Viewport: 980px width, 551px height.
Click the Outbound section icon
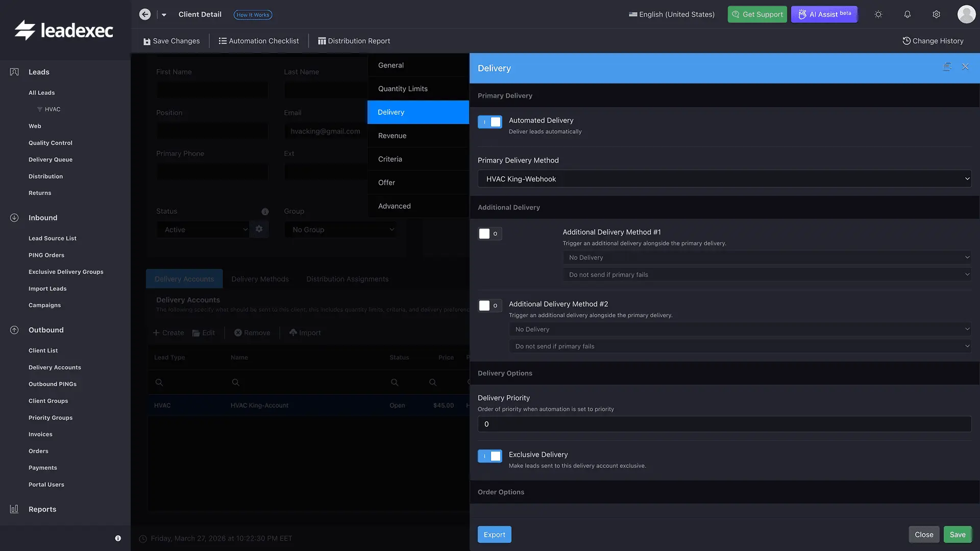tap(14, 330)
